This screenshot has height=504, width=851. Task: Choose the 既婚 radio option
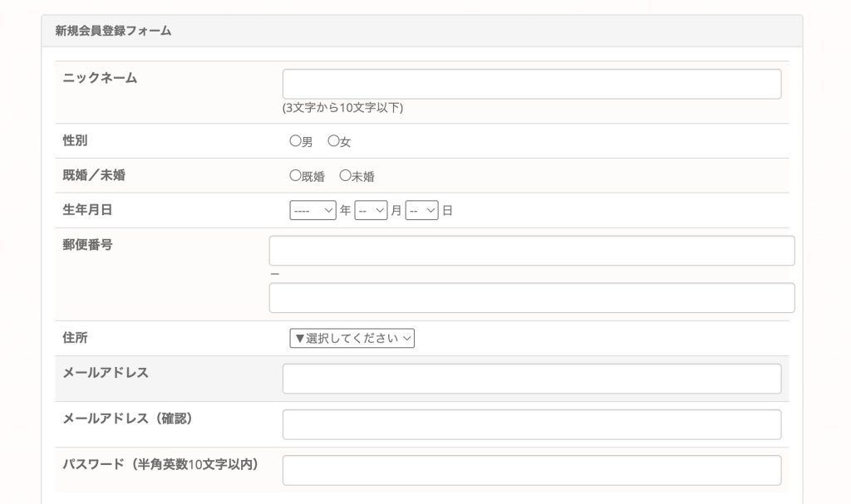(x=295, y=176)
